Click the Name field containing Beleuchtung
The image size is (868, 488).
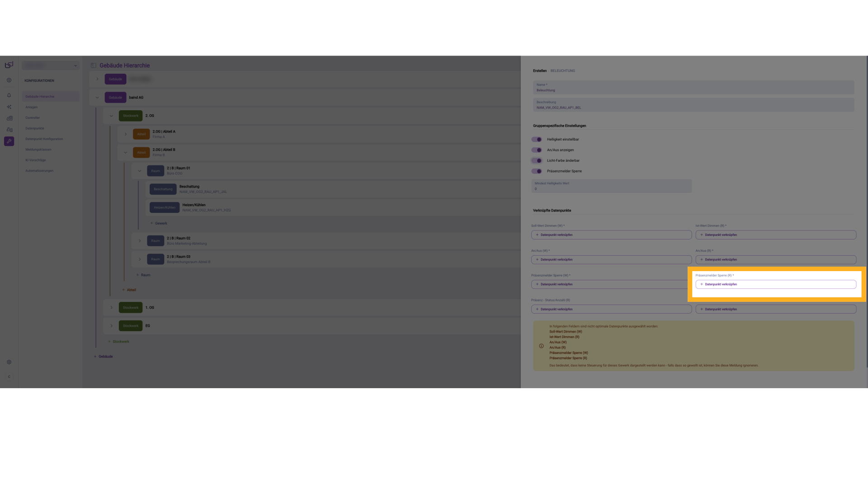[x=693, y=88]
